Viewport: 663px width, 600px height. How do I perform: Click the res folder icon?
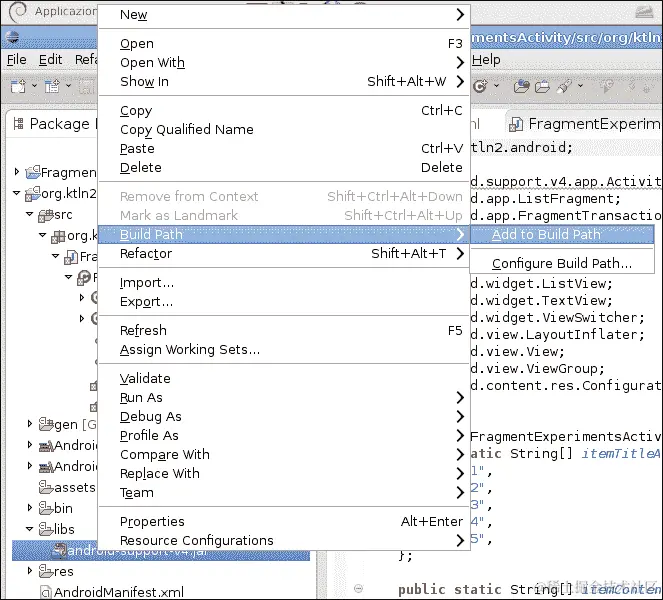(45, 571)
